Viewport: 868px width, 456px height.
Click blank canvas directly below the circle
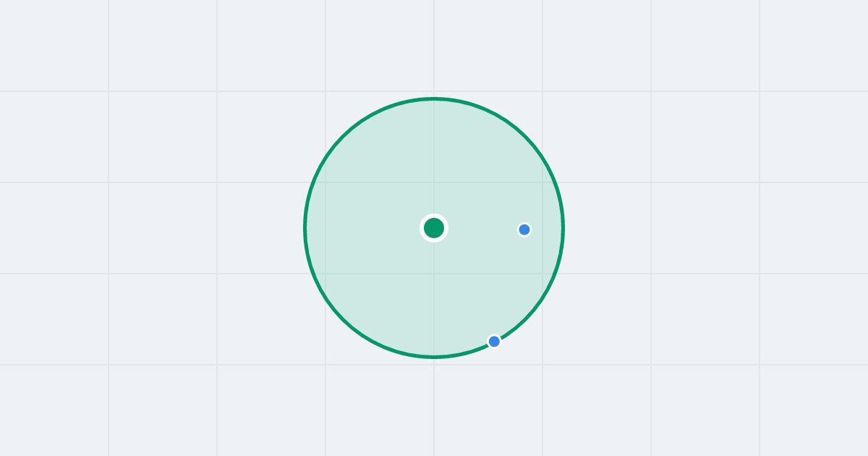pos(434,407)
